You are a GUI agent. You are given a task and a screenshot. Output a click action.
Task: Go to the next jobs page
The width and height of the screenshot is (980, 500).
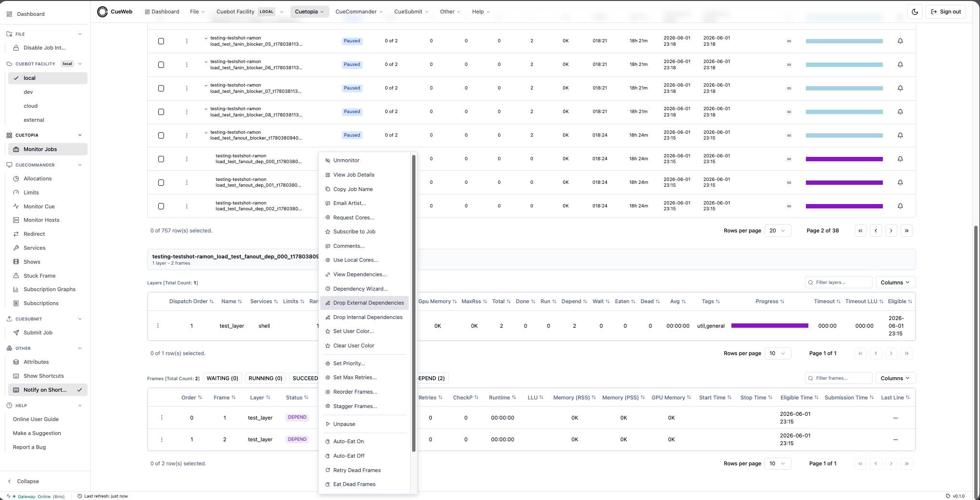click(891, 231)
